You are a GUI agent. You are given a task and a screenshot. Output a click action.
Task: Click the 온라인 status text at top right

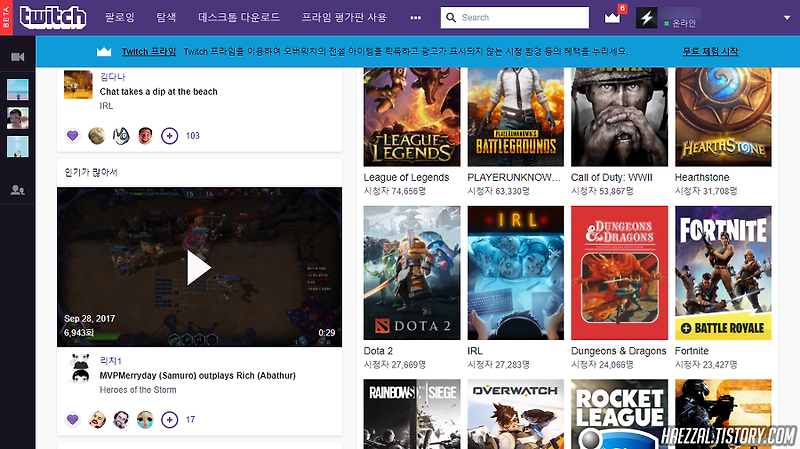[684, 23]
